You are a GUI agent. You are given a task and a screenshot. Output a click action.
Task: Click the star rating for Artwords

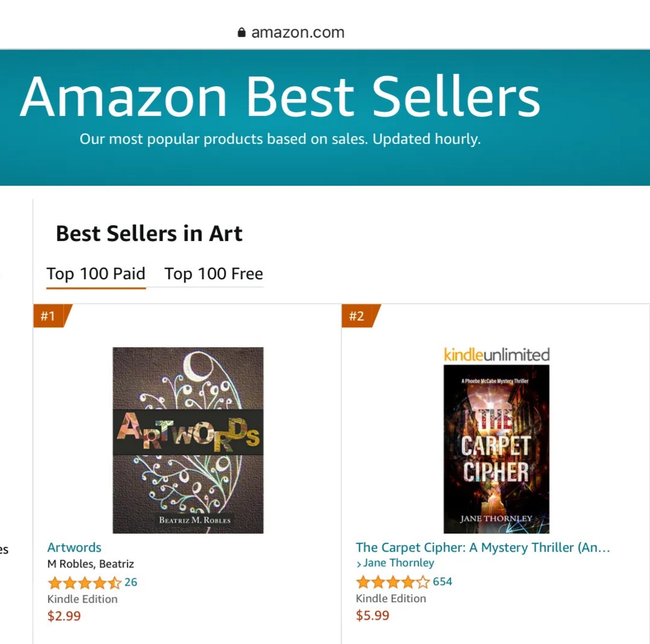pos(84,583)
